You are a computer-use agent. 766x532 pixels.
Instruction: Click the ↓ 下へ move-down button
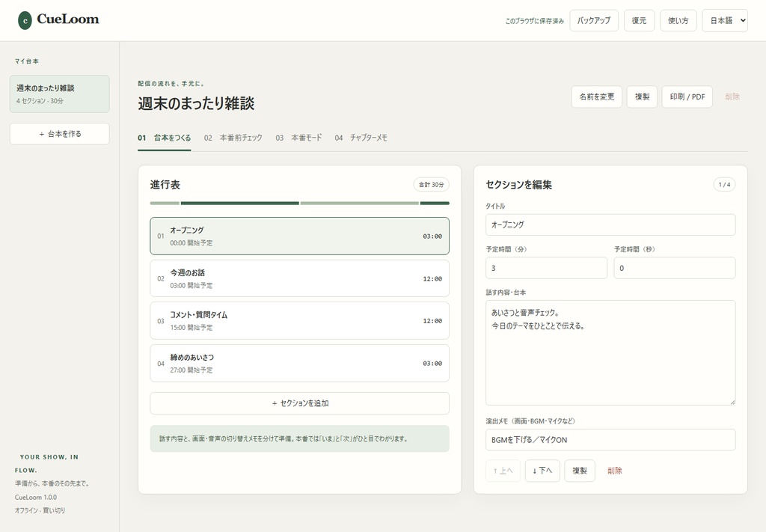tap(542, 471)
